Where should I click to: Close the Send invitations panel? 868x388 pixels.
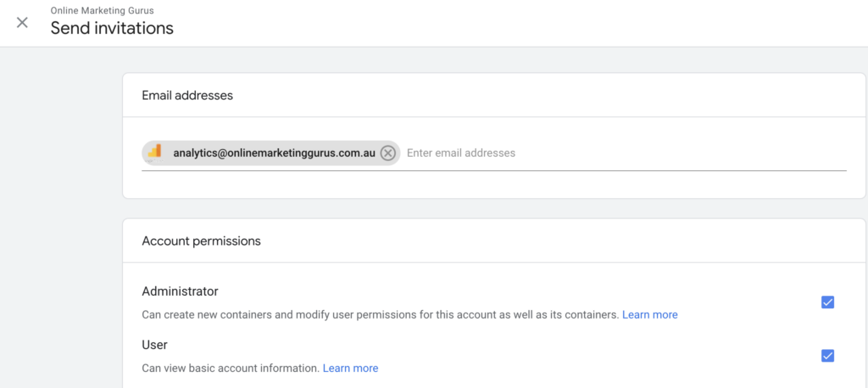(x=22, y=23)
